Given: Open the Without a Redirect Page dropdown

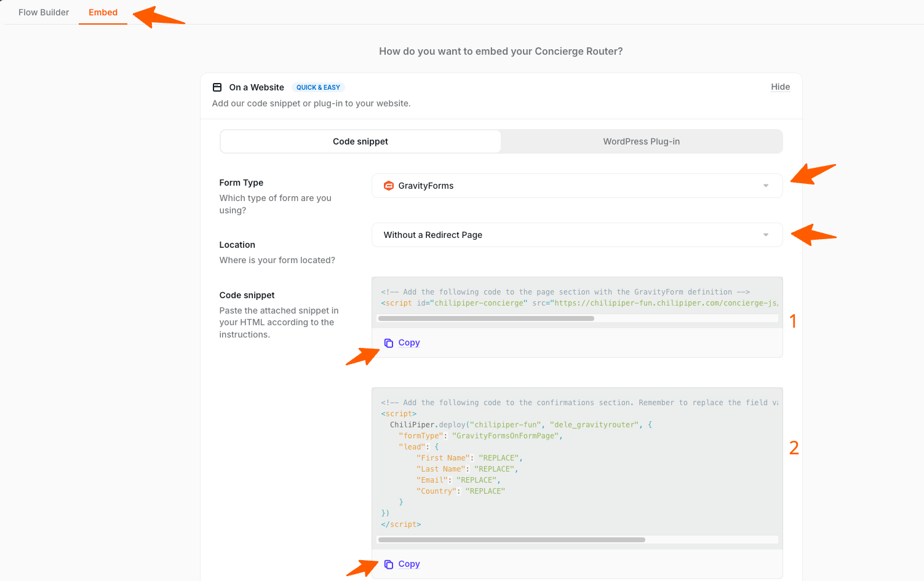Looking at the screenshot, I should (576, 235).
